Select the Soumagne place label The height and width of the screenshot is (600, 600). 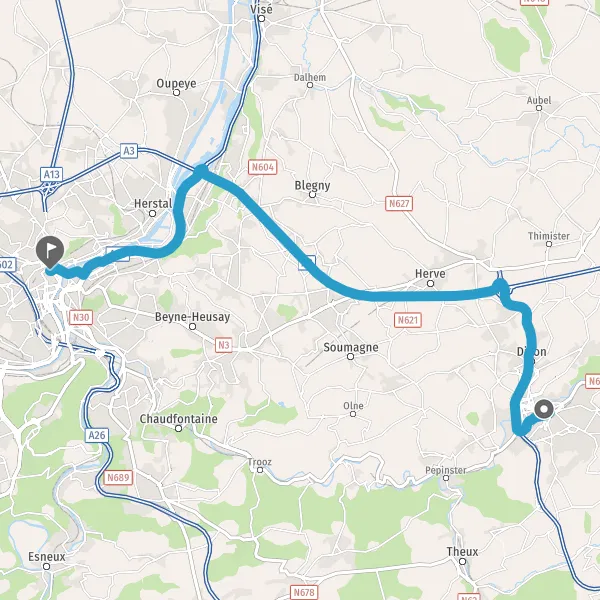pos(351,347)
